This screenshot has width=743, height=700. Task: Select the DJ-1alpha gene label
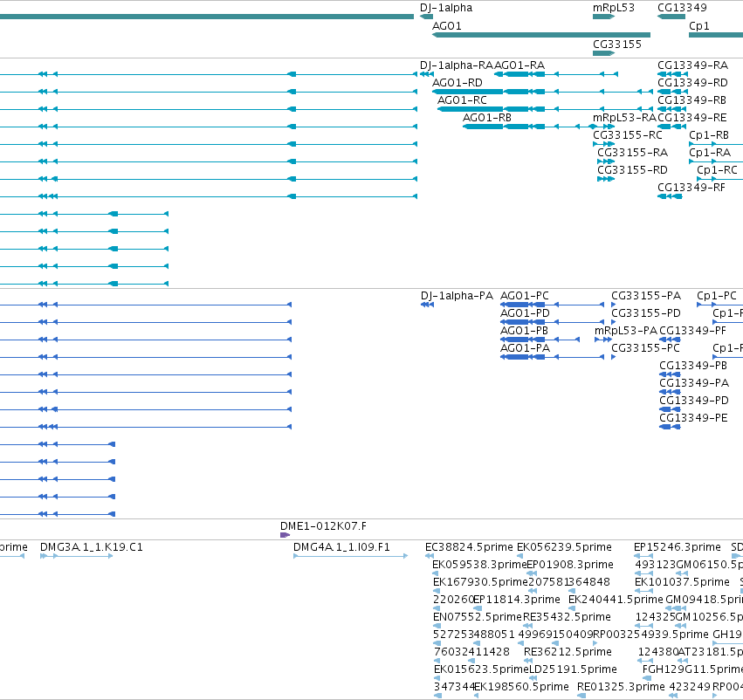click(446, 8)
